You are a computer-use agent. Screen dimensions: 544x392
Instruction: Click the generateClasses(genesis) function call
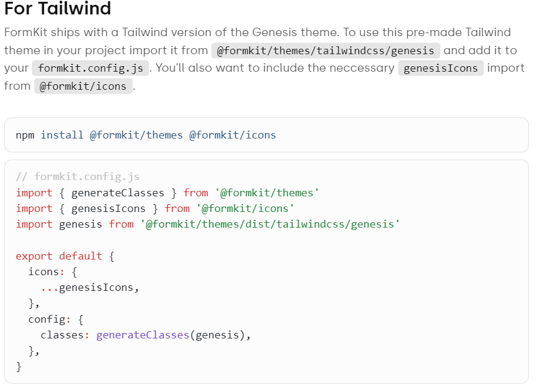pyautogui.click(x=170, y=335)
